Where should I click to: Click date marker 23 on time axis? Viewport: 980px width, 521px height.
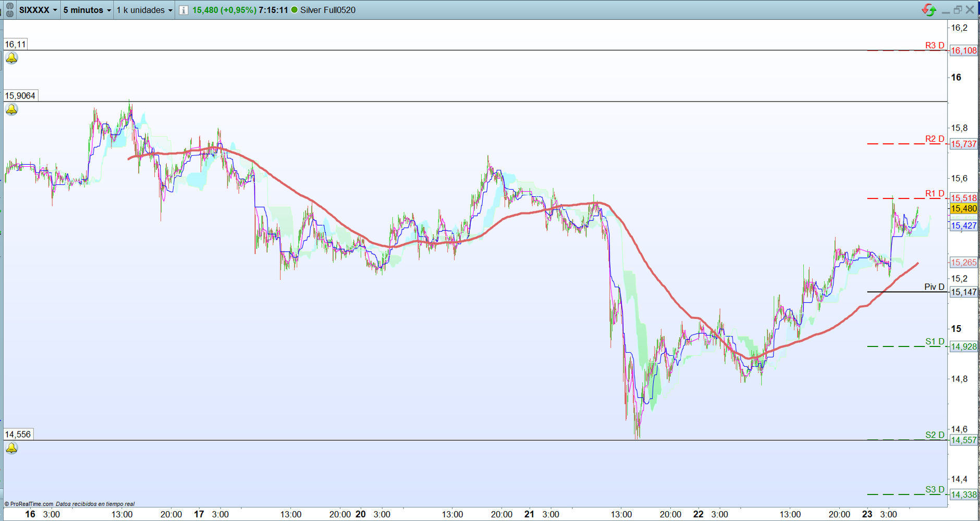pos(867,514)
